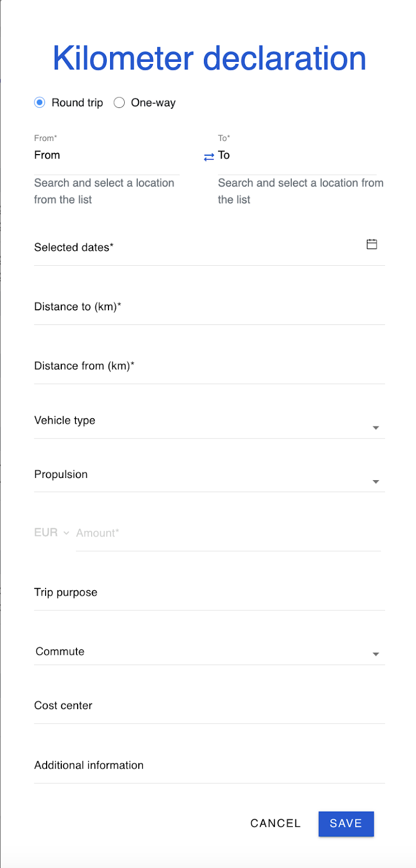This screenshot has width=416, height=868.
Task: Expand the Vehicle type dropdown arrow
Action: [375, 428]
